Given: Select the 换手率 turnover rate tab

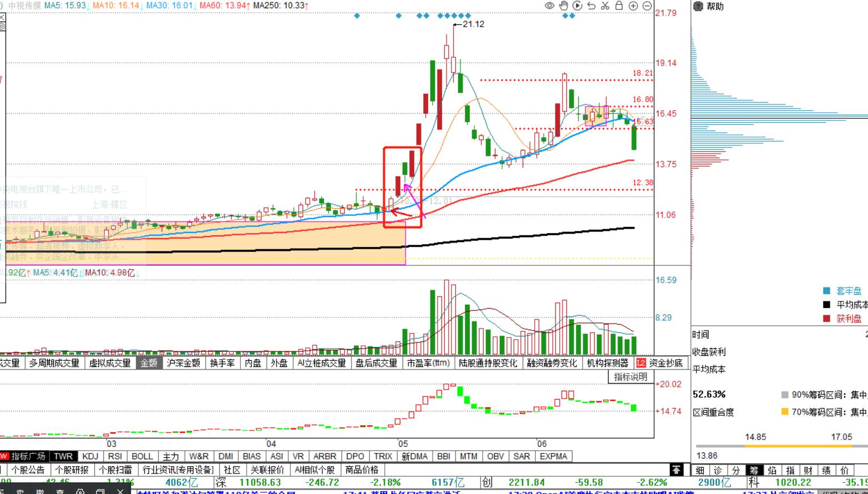Looking at the screenshot, I should click(x=223, y=363).
